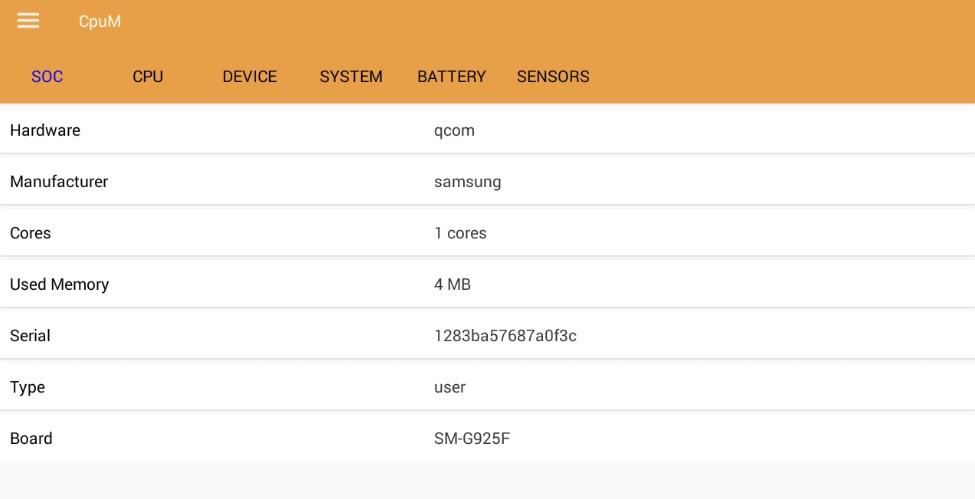Go to the SYSTEM tab

[351, 77]
